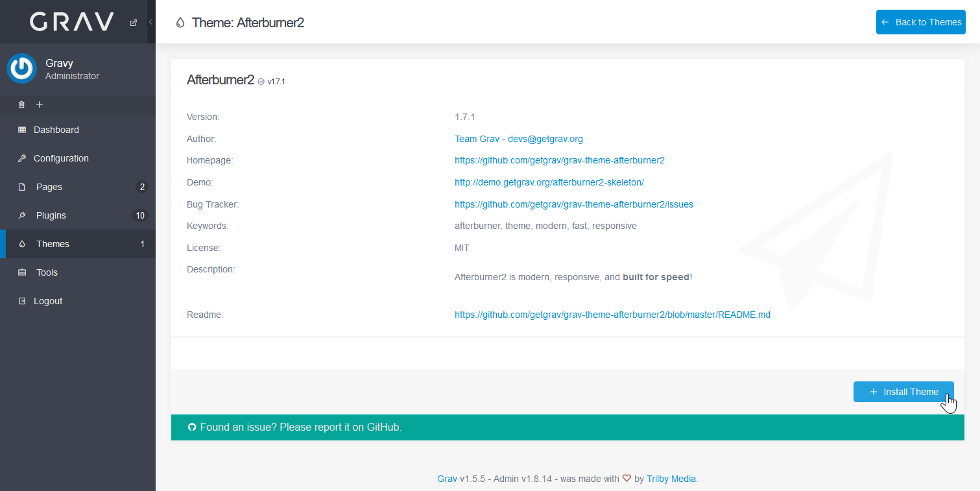Open the Bug Tracker issues link
Image resolution: width=980 pixels, height=491 pixels.
click(574, 204)
